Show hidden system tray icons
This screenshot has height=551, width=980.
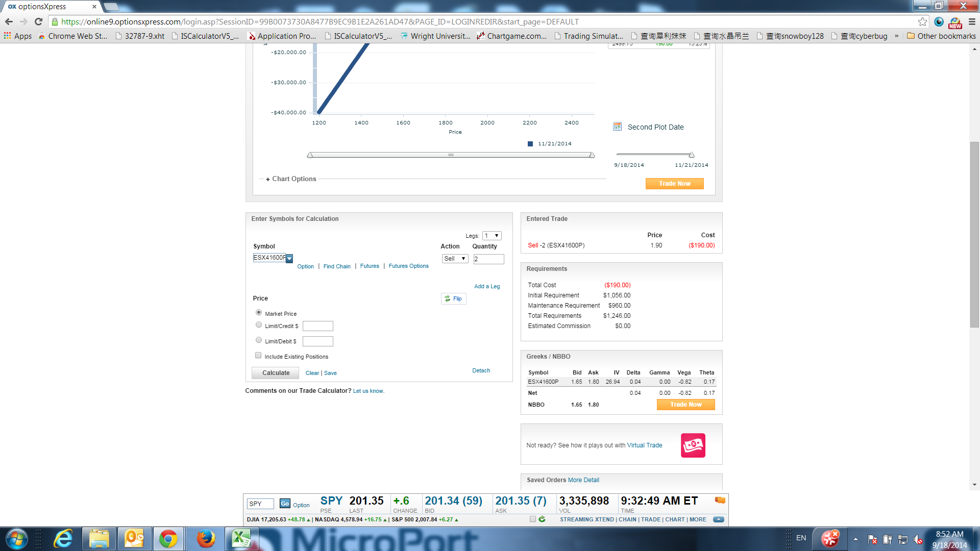[x=855, y=539]
